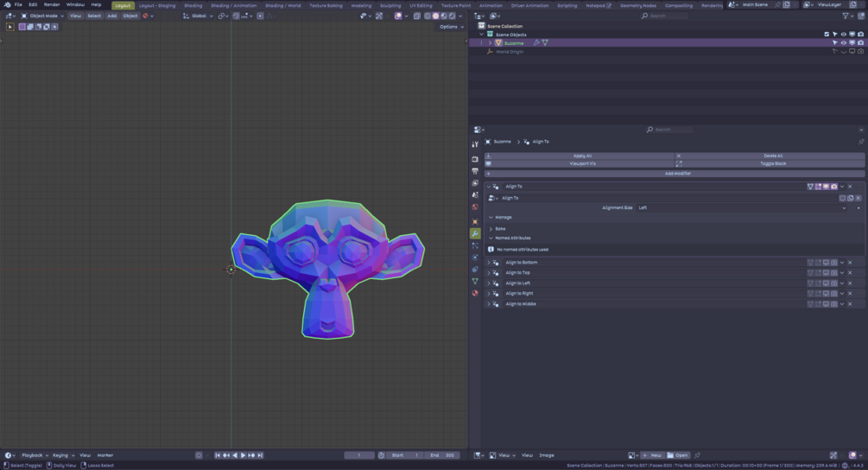Image resolution: width=868 pixels, height=470 pixels.
Task: Toggle Align To modifier viewport display
Action: pos(826,187)
